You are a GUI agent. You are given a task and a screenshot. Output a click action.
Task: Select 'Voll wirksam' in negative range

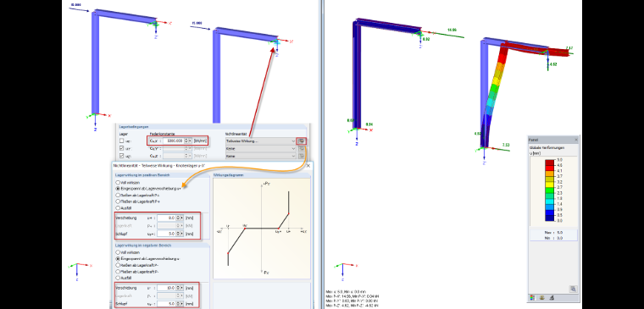119,252
